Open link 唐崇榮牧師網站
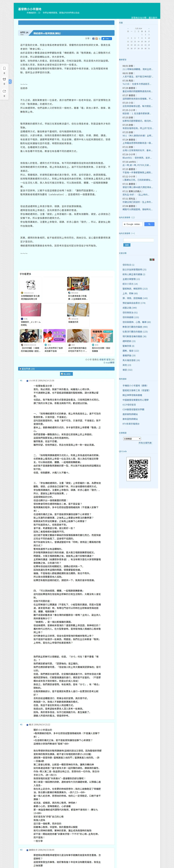 130,414
